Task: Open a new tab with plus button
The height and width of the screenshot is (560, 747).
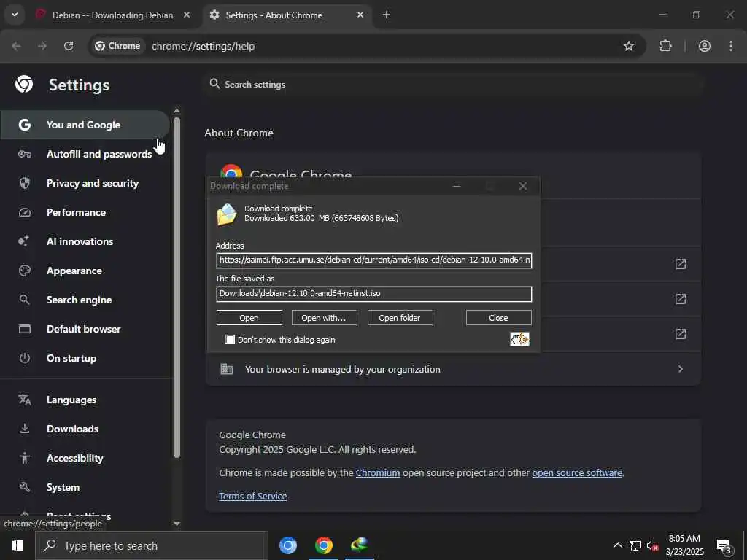Action: [x=387, y=15]
